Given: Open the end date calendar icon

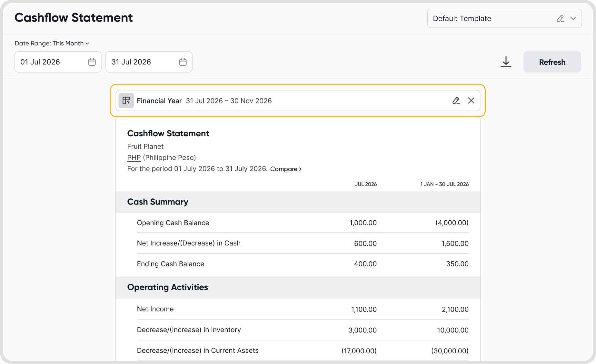Looking at the screenshot, I should (183, 62).
